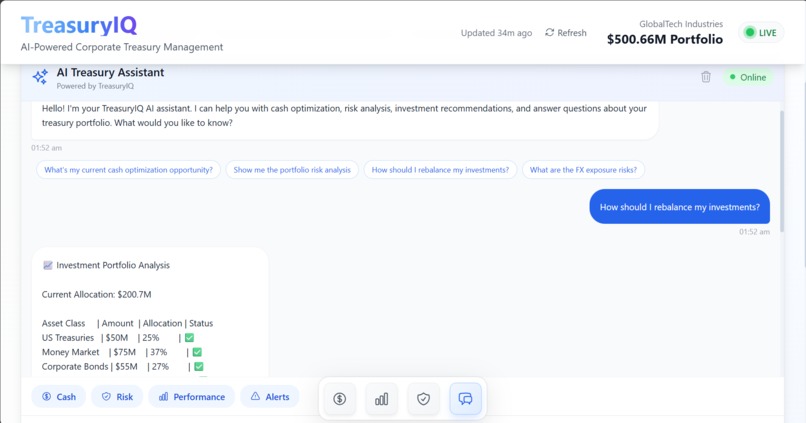Open the Performance quick action
The width and height of the screenshot is (806, 423).
coord(192,397)
